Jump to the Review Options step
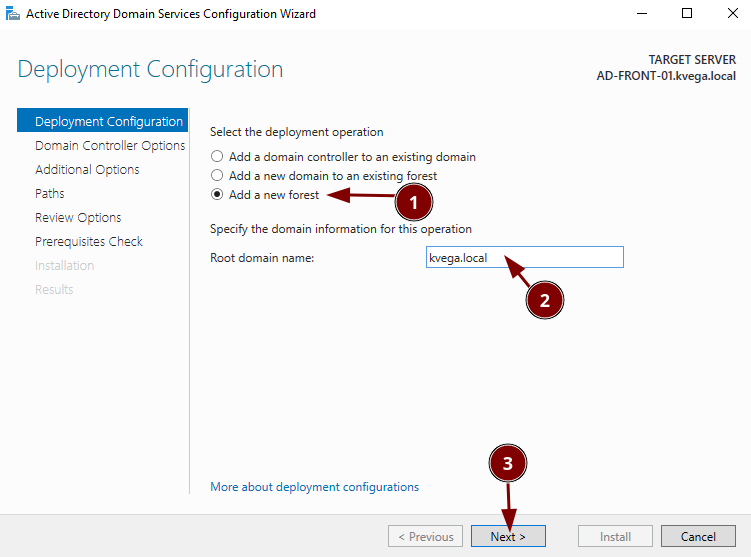751x557 pixels. coord(78,218)
